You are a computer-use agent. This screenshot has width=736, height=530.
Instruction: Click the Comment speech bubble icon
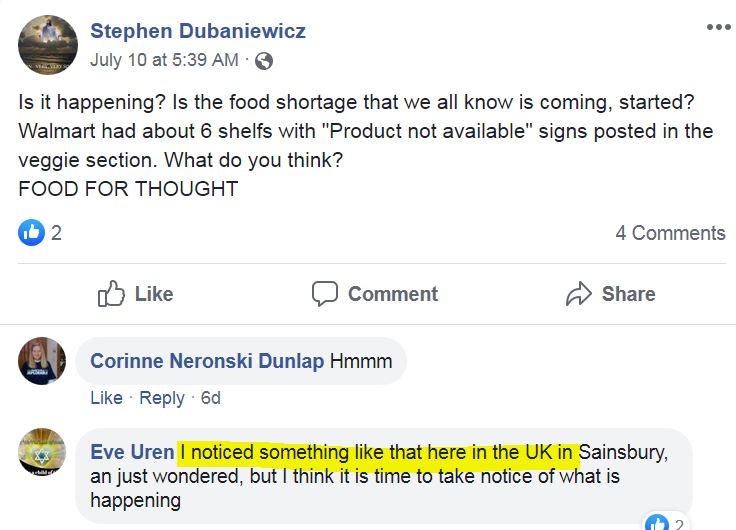coord(325,294)
